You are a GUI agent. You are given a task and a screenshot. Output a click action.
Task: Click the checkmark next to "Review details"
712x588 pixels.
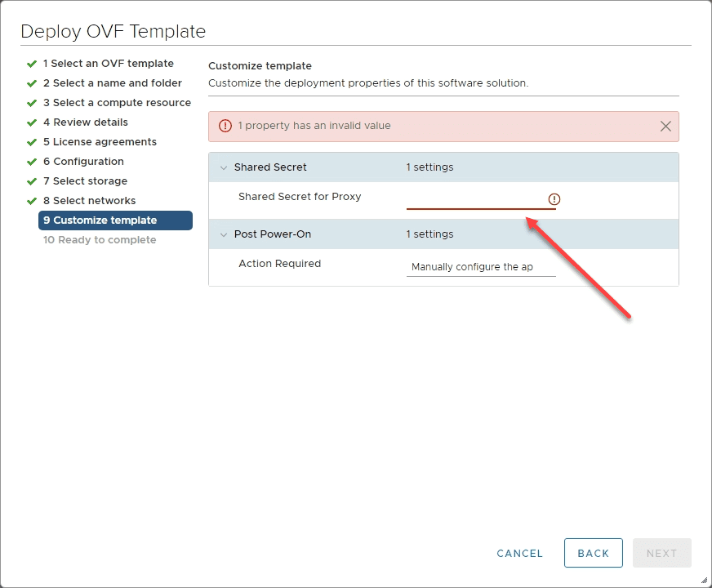[31, 122]
